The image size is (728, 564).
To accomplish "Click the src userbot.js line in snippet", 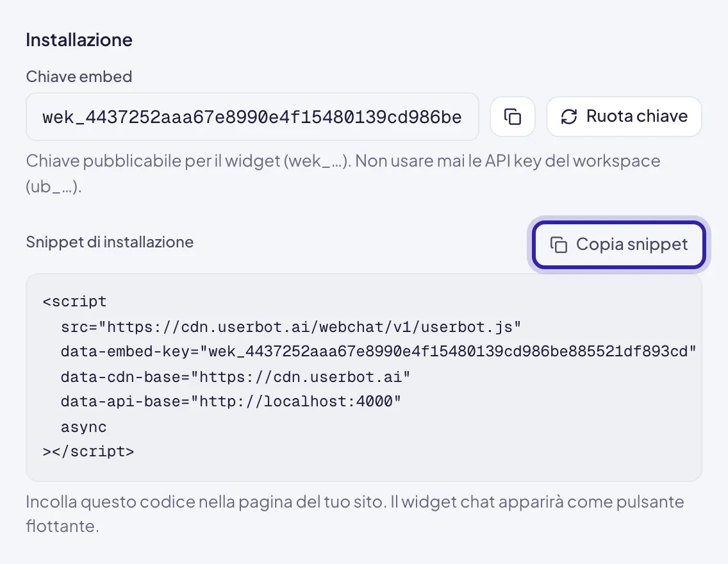I will coord(291,327).
